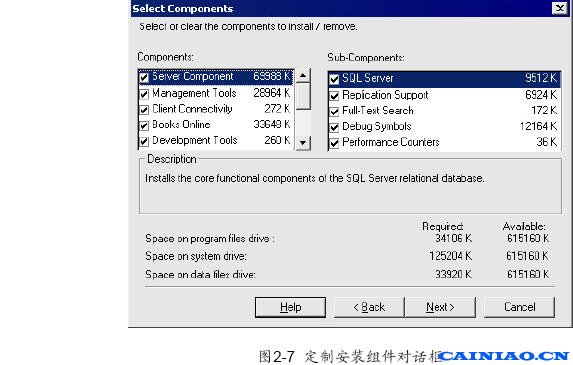The height and width of the screenshot is (365, 573).
Task: Click the Components list scrollbar thumb
Action: pyautogui.click(x=303, y=96)
